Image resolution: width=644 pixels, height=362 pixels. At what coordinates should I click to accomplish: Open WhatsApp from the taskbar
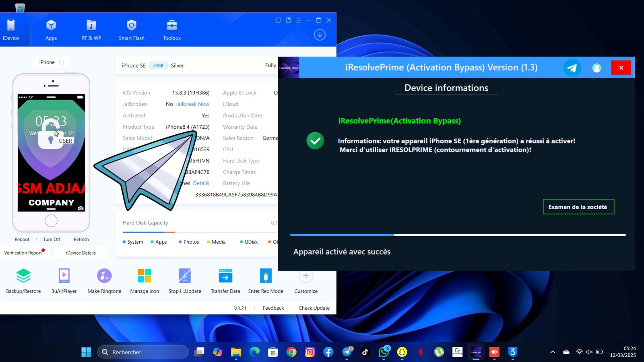click(x=384, y=352)
